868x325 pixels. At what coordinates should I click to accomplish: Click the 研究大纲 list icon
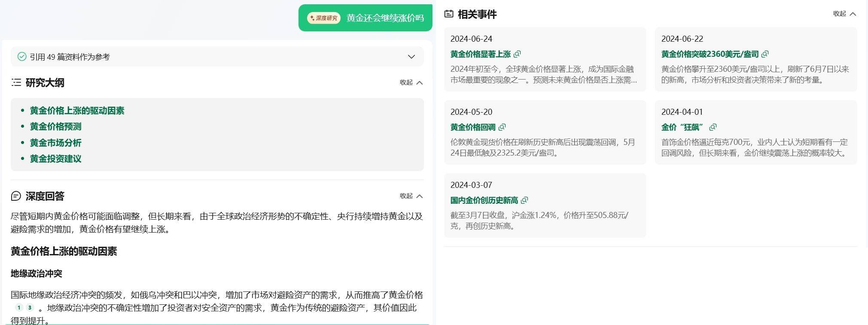[x=16, y=83]
